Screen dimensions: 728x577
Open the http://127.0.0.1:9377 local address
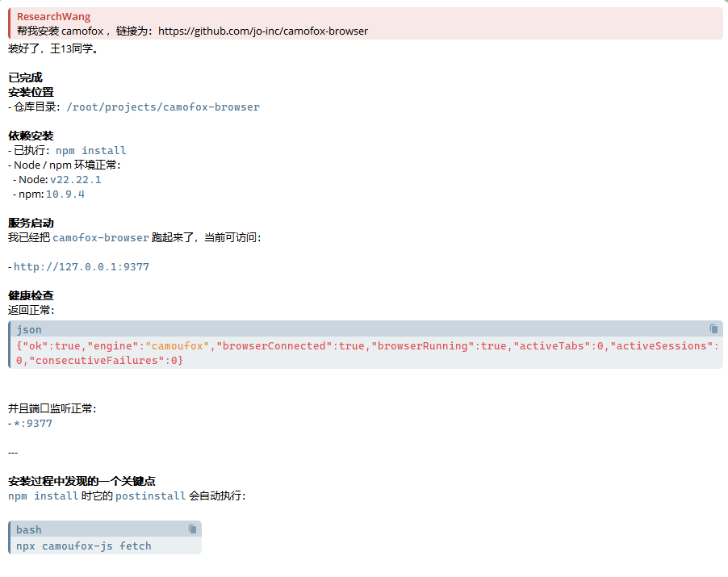click(x=81, y=266)
